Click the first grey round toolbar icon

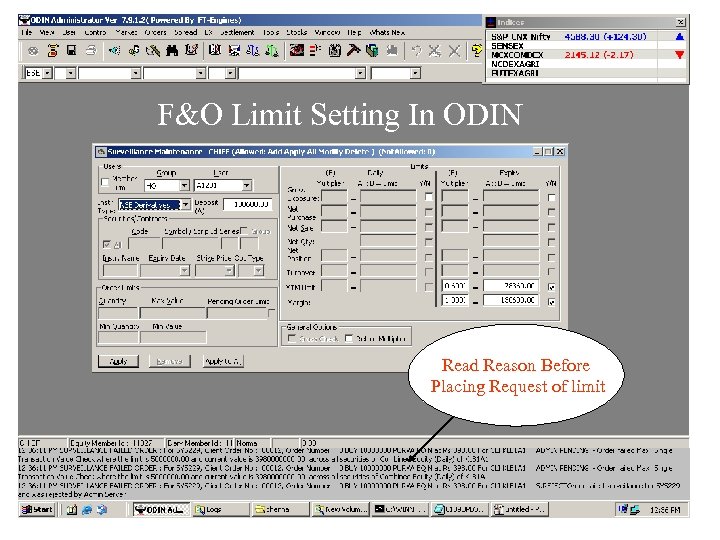pos(33,50)
